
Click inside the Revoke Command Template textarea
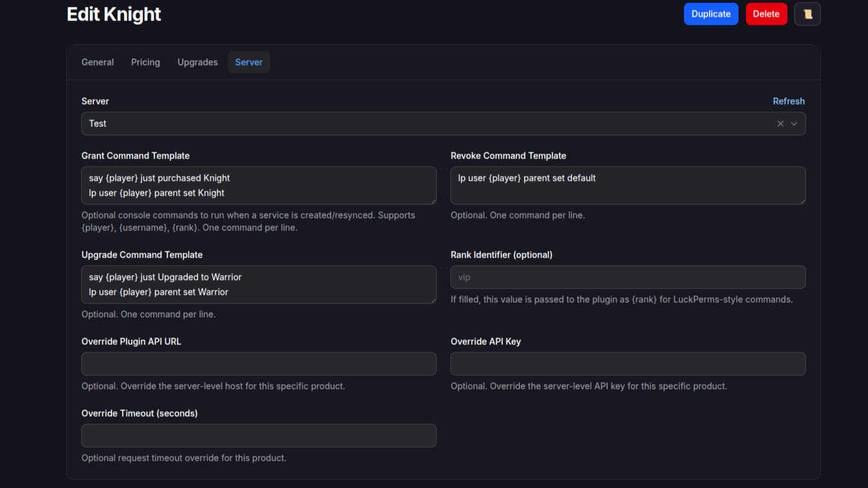pyautogui.click(x=627, y=185)
